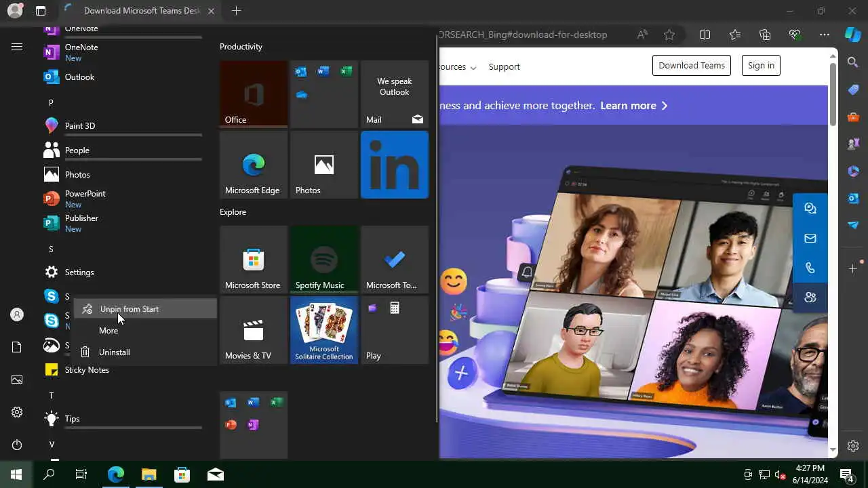This screenshot has height=488, width=868.
Task: Open the LinkedIn tile
Action: tap(395, 165)
